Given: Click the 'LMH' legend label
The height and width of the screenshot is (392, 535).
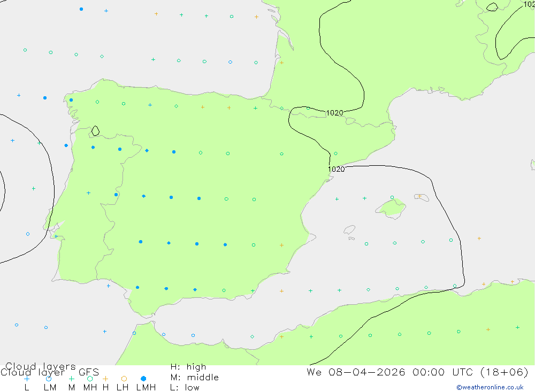Looking at the screenshot, I should pyautogui.click(x=146, y=388).
